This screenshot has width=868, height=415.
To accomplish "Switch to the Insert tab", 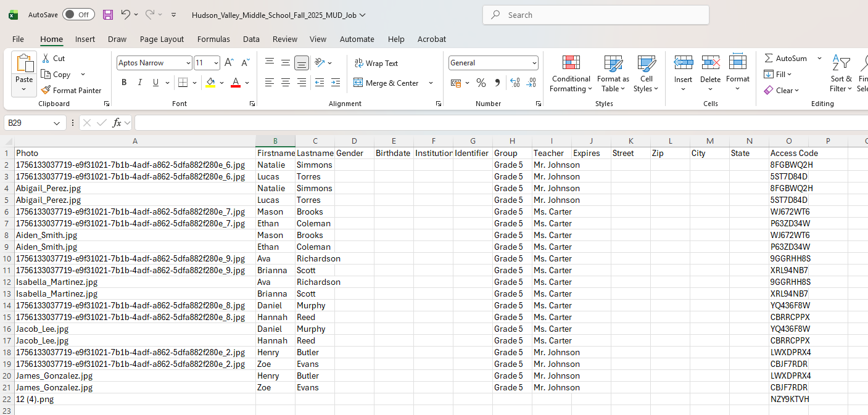I will pyautogui.click(x=85, y=39).
